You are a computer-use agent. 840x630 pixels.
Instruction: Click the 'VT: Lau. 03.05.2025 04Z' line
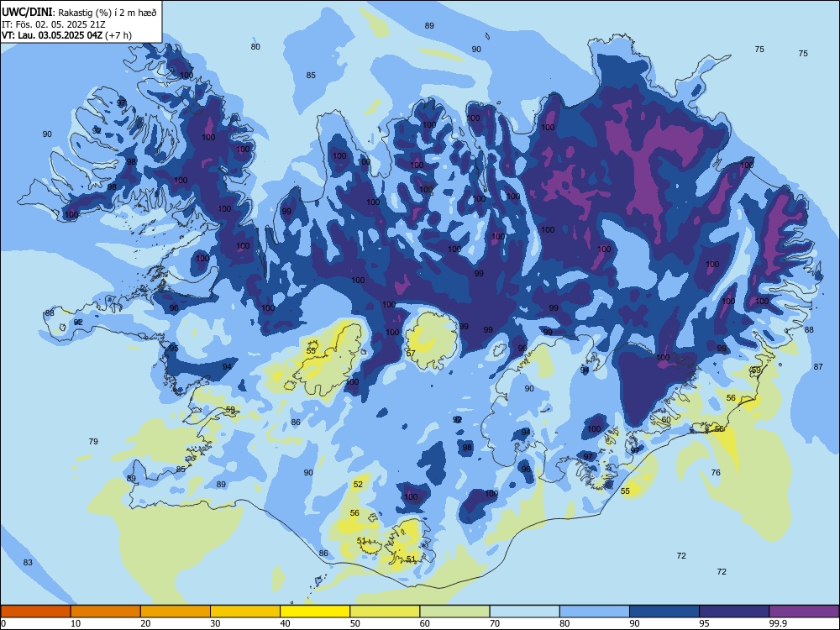click(x=52, y=35)
